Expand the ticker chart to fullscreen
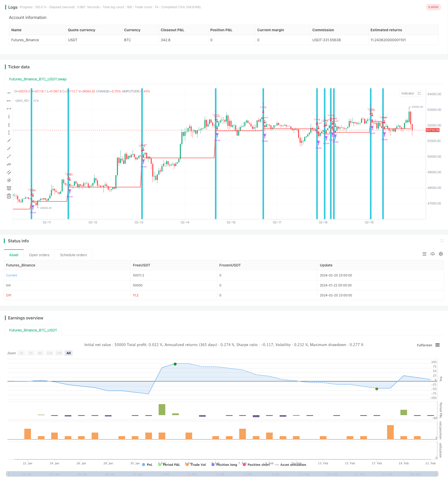This screenshot has height=484, width=448. [419, 93]
